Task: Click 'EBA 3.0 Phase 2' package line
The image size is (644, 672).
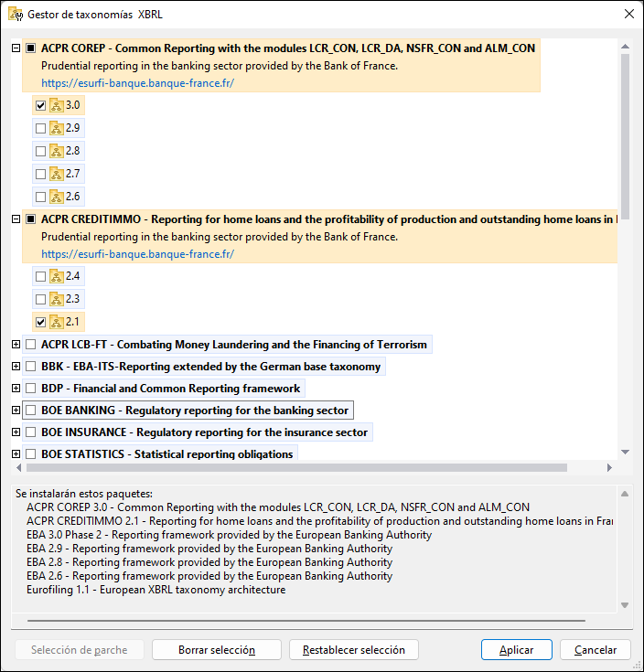Action: pyautogui.click(x=229, y=535)
